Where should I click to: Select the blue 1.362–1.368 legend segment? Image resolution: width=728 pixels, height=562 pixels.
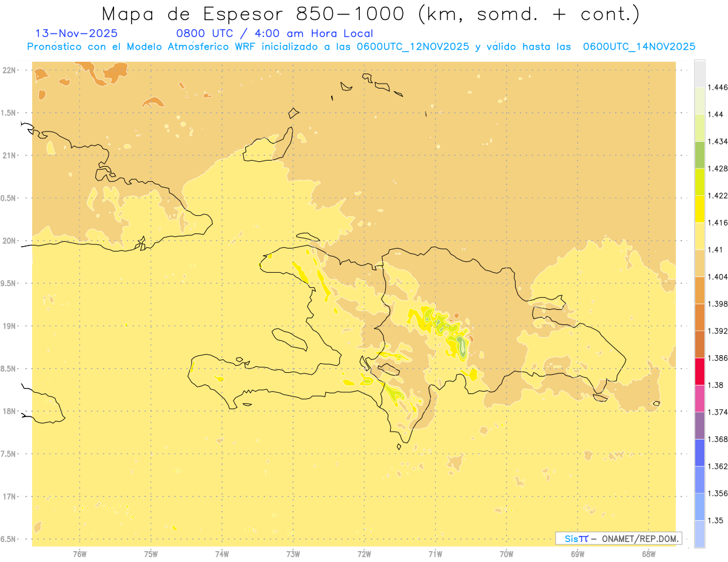(x=699, y=452)
